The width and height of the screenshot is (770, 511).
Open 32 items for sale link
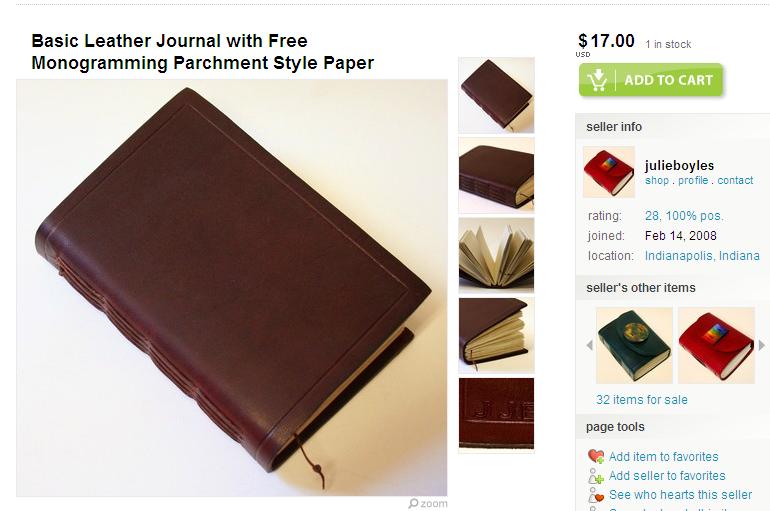pos(642,400)
